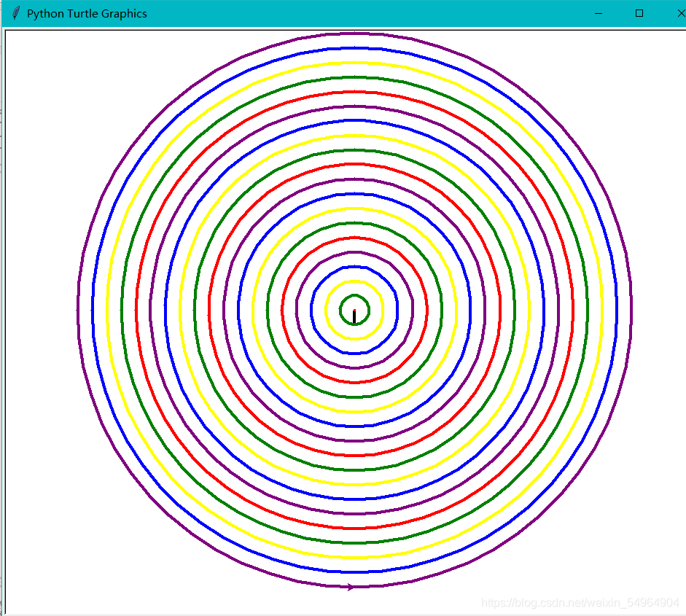Click the Python Turtle feather icon

[x=16, y=13]
